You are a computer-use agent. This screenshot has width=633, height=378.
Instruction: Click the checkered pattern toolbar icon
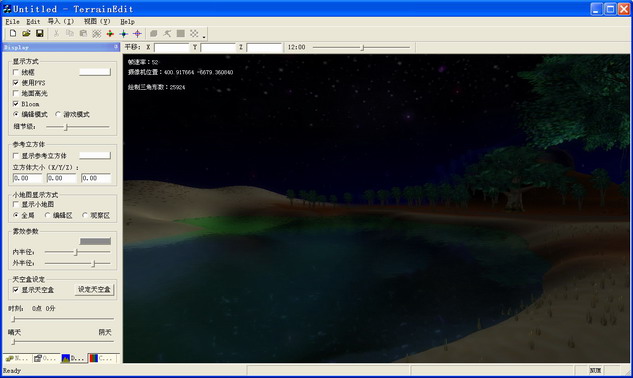tap(194, 34)
